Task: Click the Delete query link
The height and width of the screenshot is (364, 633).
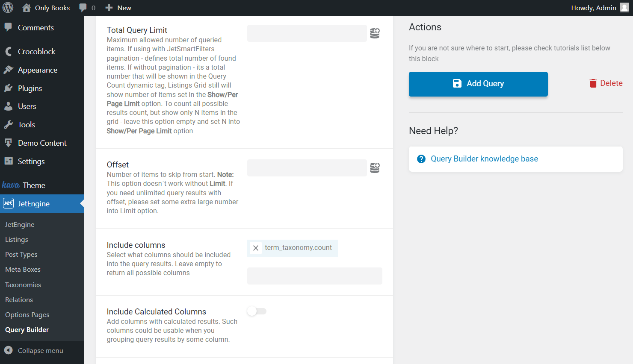Action: (x=606, y=83)
